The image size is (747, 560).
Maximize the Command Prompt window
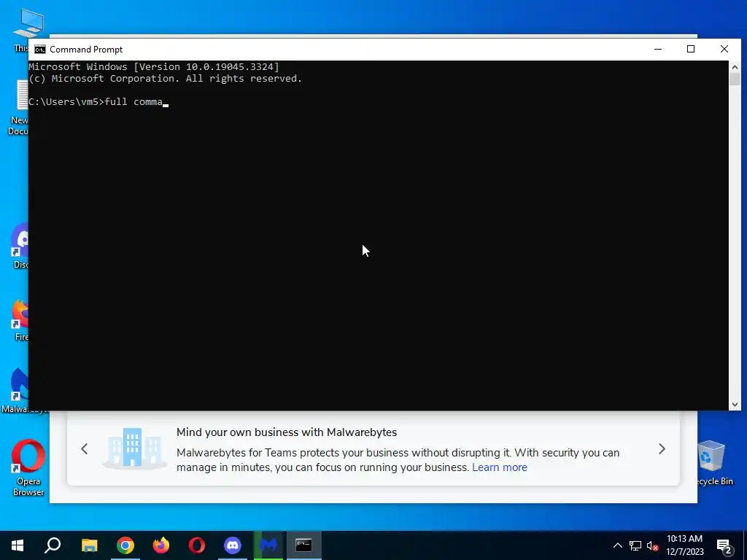691,49
